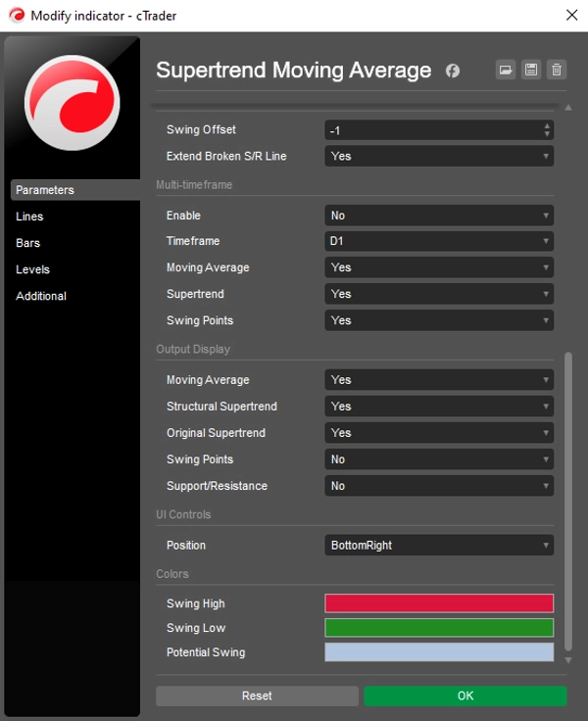Click the Colors section header
The width and height of the screenshot is (588, 721).
172,574
